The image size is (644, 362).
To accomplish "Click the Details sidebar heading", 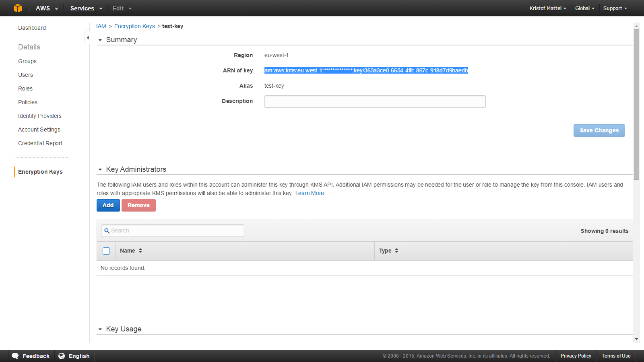I will (29, 47).
